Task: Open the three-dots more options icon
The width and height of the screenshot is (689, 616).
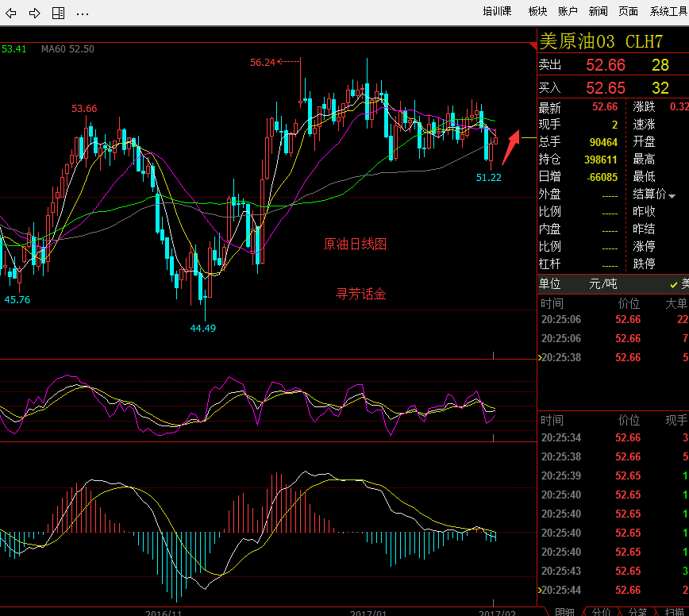Action: pyautogui.click(x=82, y=13)
